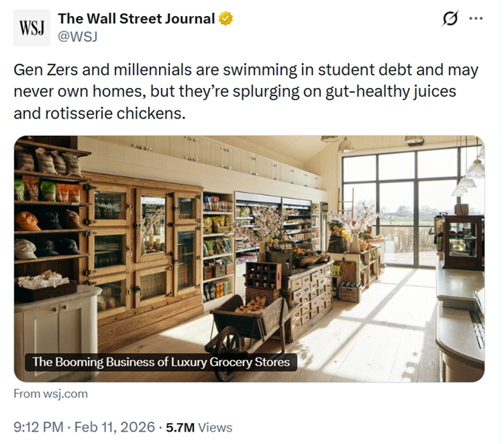Click 'and rotisserie chickens.' in the tweet text
Screen dimensions: 504x444
pyautogui.click(x=99, y=113)
